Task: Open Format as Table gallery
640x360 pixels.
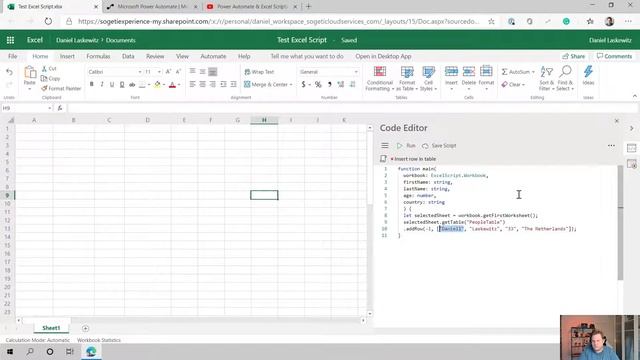Action: (x=407, y=78)
